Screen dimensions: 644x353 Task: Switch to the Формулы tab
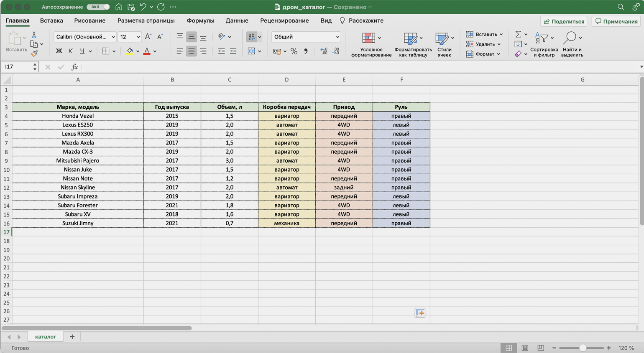point(200,20)
